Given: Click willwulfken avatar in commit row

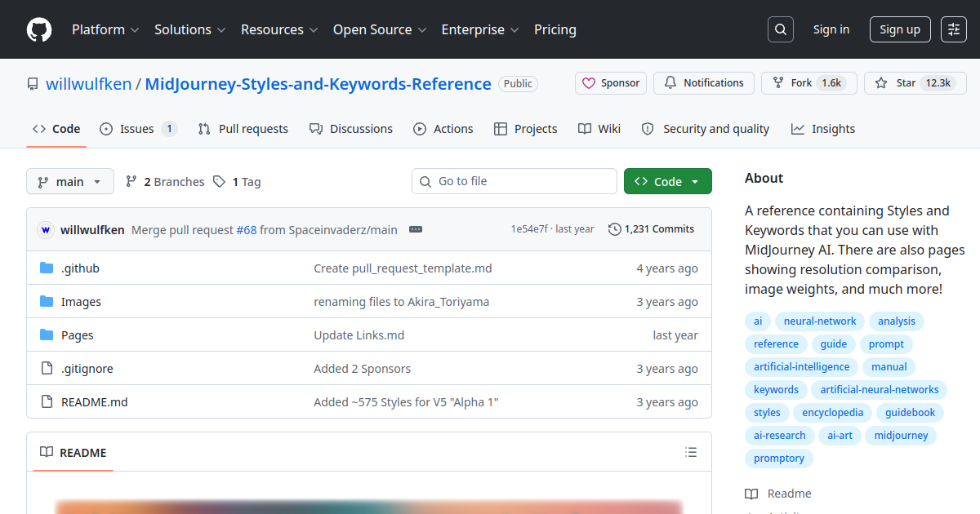Looking at the screenshot, I should tap(46, 230).
